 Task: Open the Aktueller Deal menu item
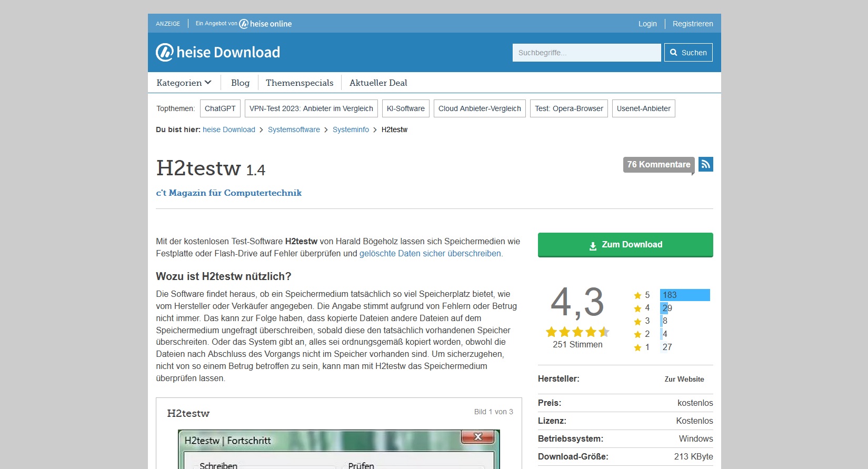(378, 83)
